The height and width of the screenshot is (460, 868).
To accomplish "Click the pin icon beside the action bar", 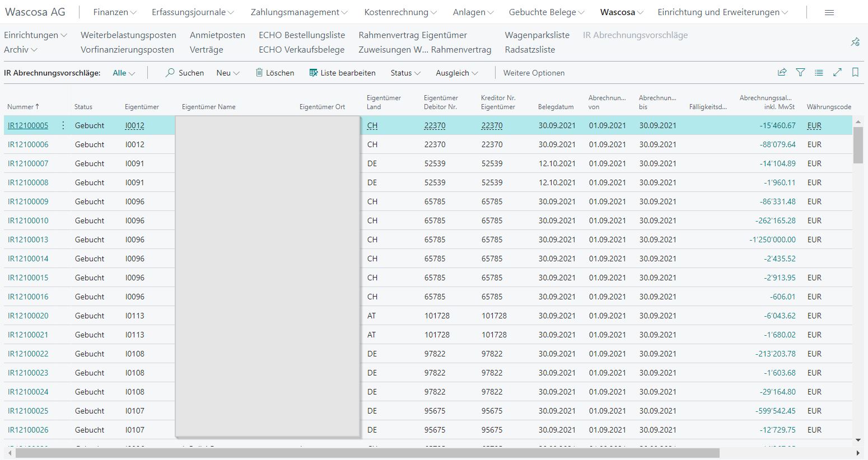I will [x=855, y=42].
